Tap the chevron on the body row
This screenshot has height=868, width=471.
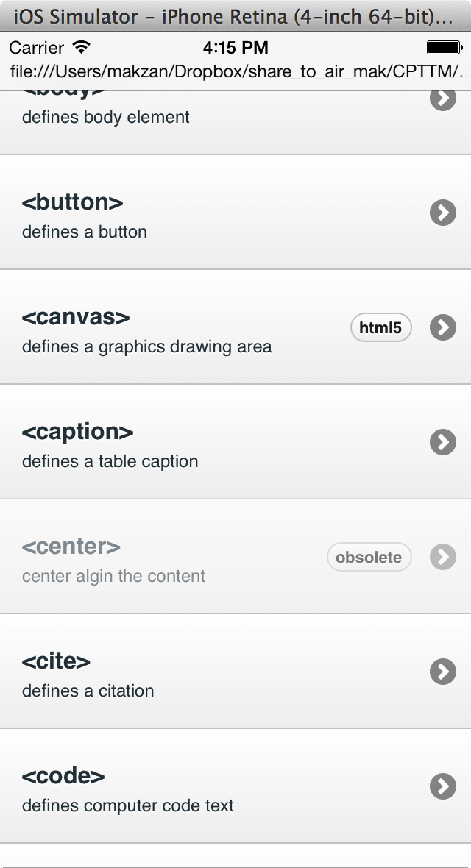click(x=442, y=98)
